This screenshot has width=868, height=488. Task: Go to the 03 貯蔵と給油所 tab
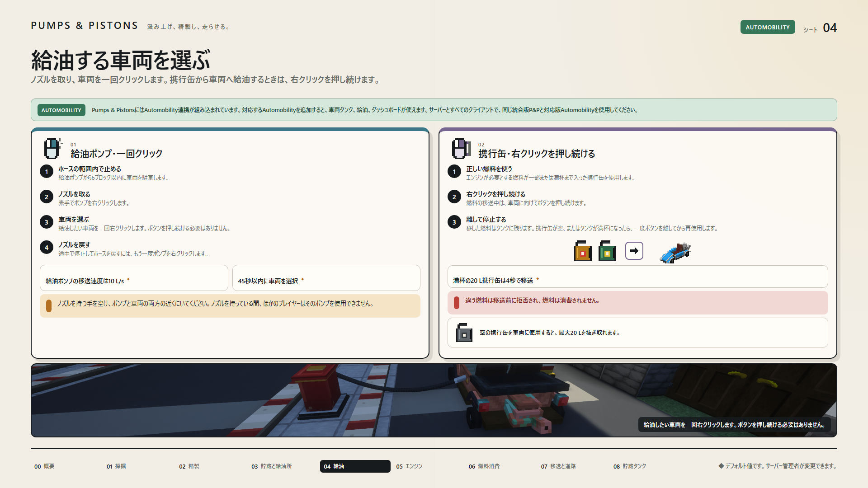[x=271, y=466]
